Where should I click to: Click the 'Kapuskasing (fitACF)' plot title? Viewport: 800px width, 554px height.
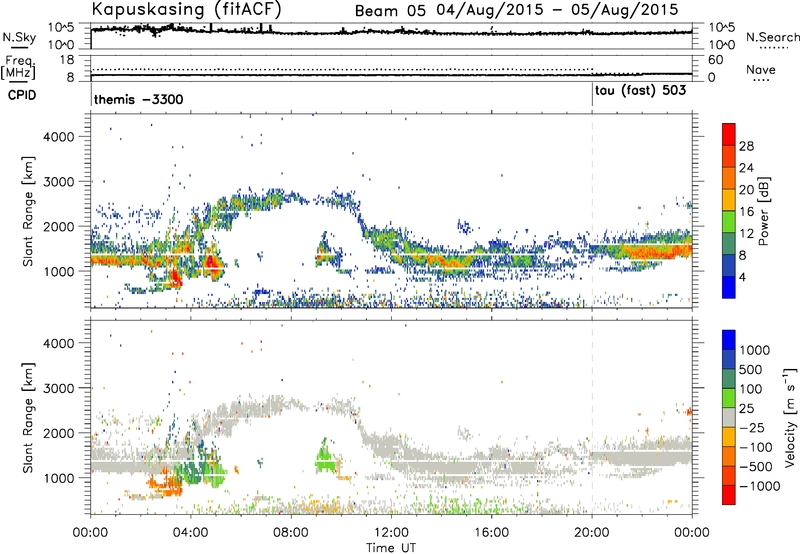click(x=186, y=10)
